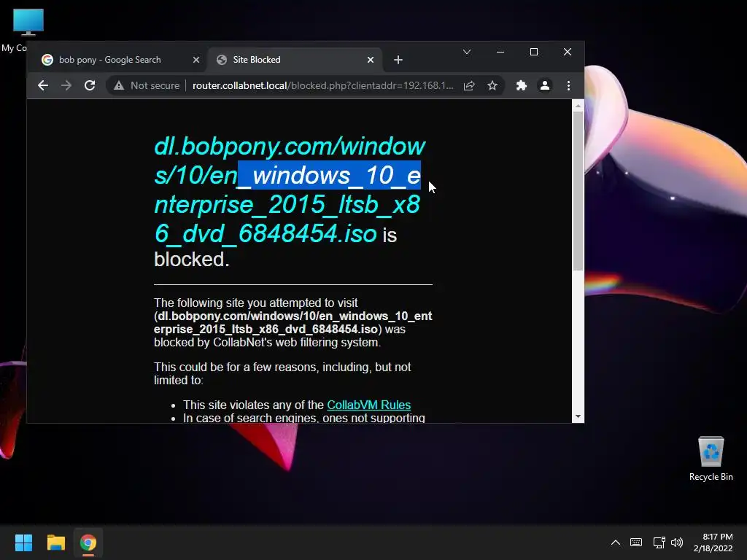Go back with the Chrome back arrow
747x560 pixels.
click(43, 86)
